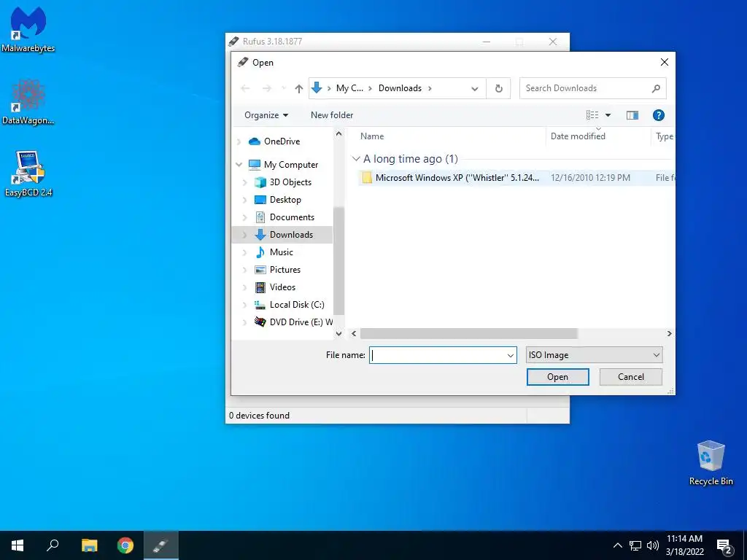Click My C... breadcrumb in address bar
Screen dimensions: 747x560
coord(349,88)
